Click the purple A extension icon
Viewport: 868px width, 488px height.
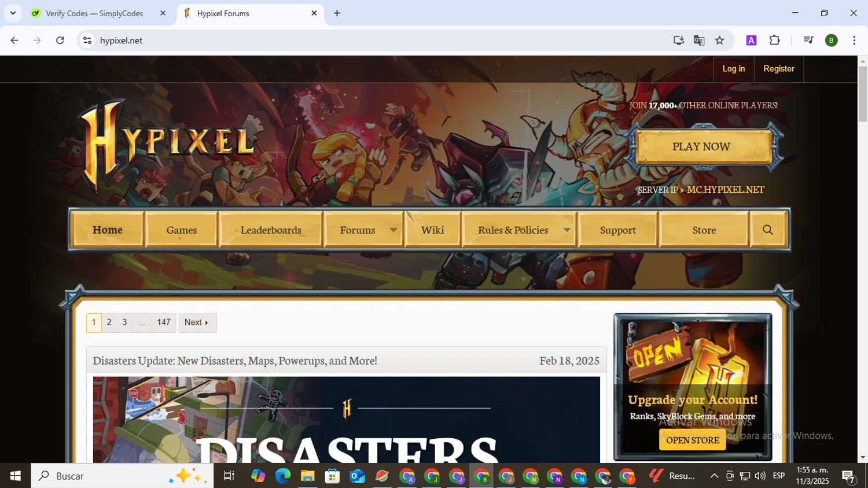pos(751,41)
